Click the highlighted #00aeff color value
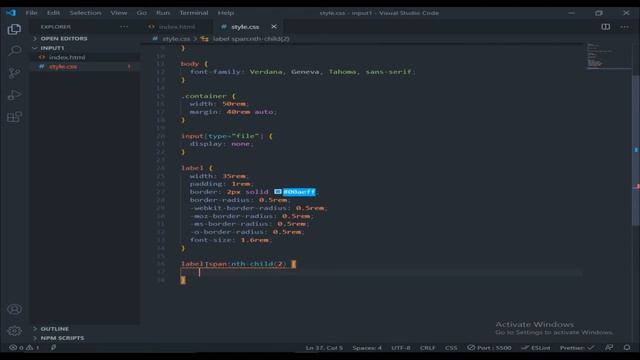Viewport: 640px width, 360px height. (299, 191)
